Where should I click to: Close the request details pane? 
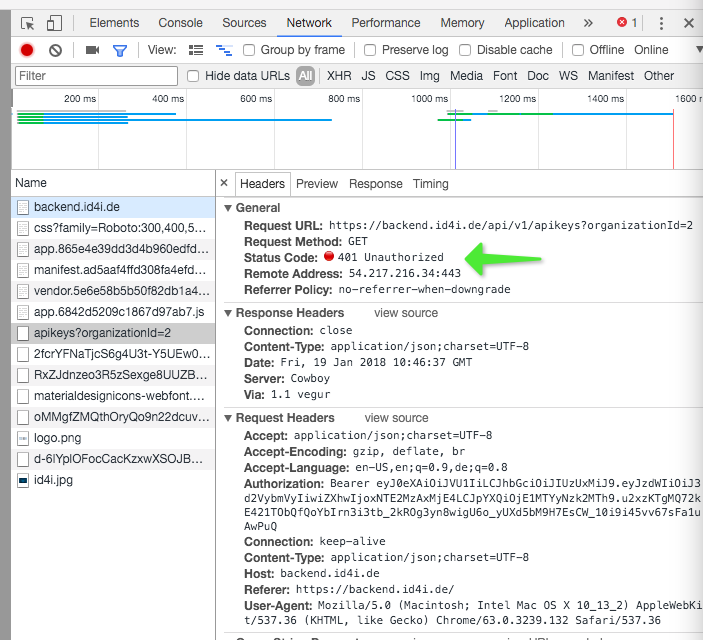[x=224, y=183]
